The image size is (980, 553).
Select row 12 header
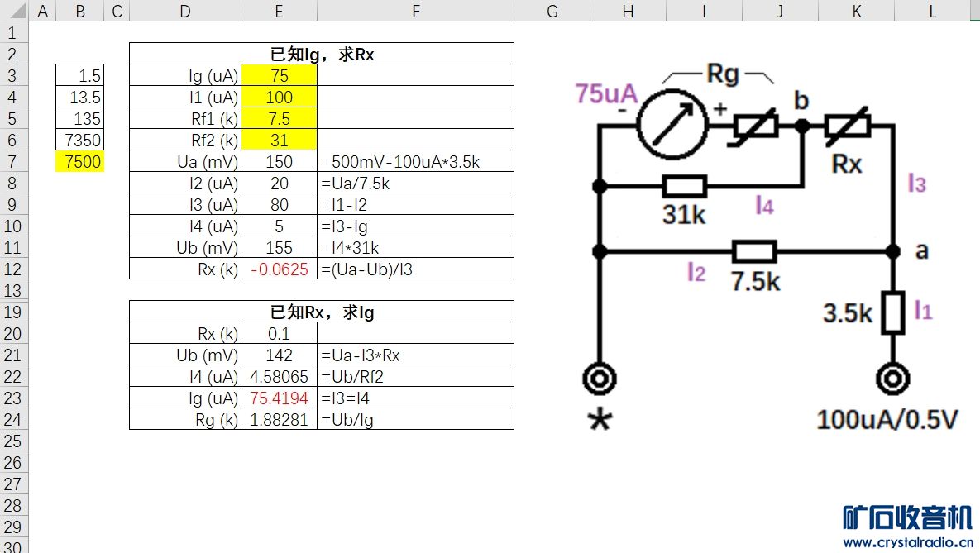click(x=13, y=269)
